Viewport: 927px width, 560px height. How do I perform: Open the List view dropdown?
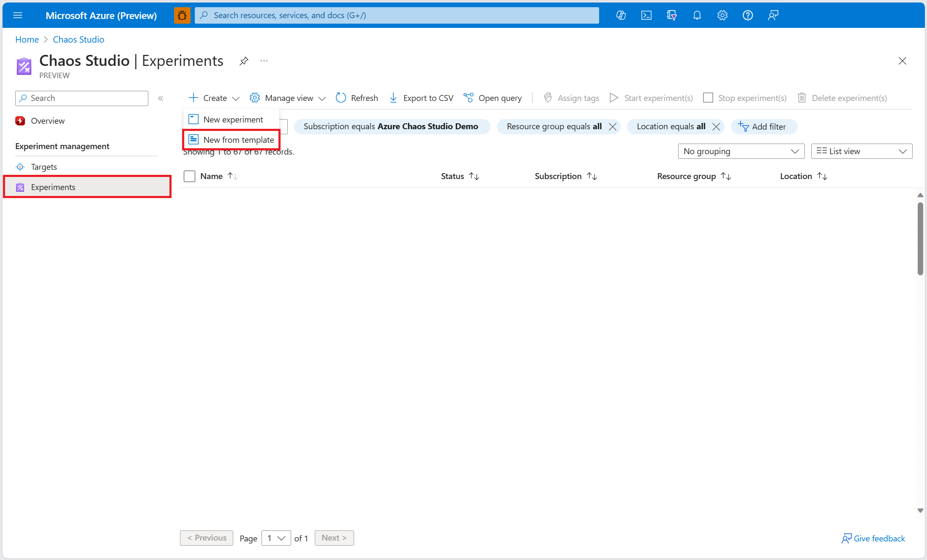tap(862, 151)
